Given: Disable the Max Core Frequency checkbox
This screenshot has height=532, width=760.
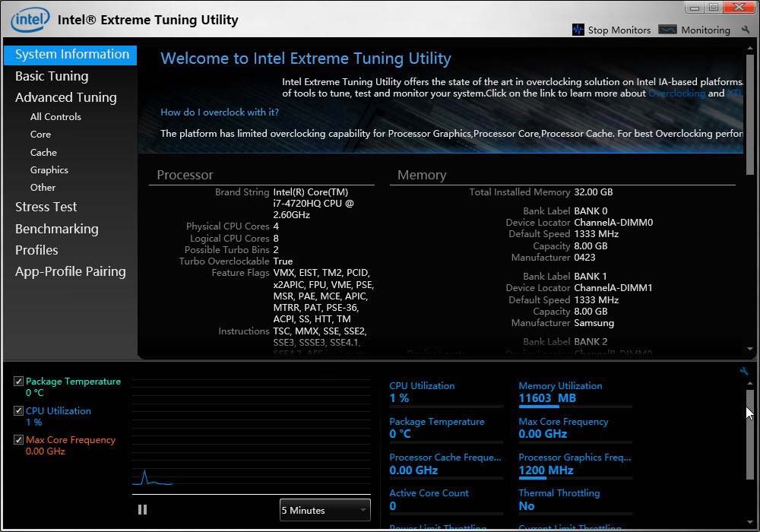Looking at the screenshot, I should (x=18, y=440).
